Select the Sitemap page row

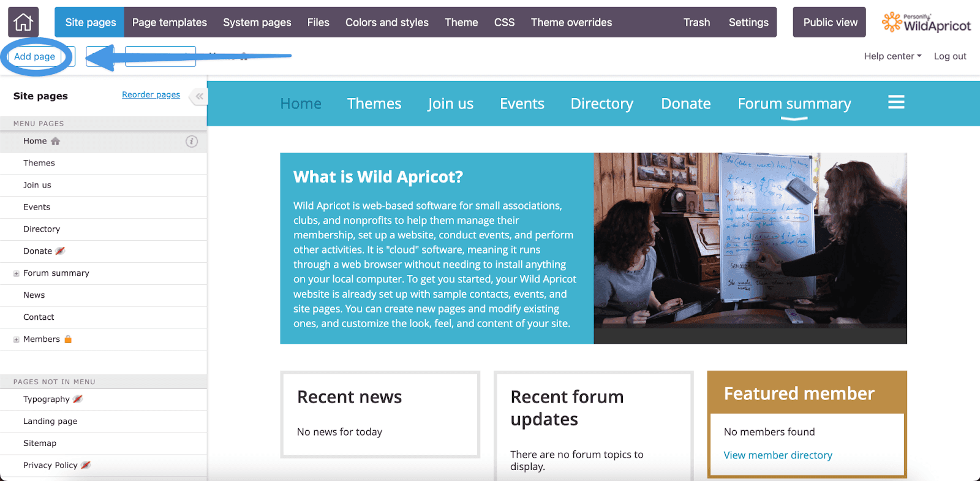103,444
